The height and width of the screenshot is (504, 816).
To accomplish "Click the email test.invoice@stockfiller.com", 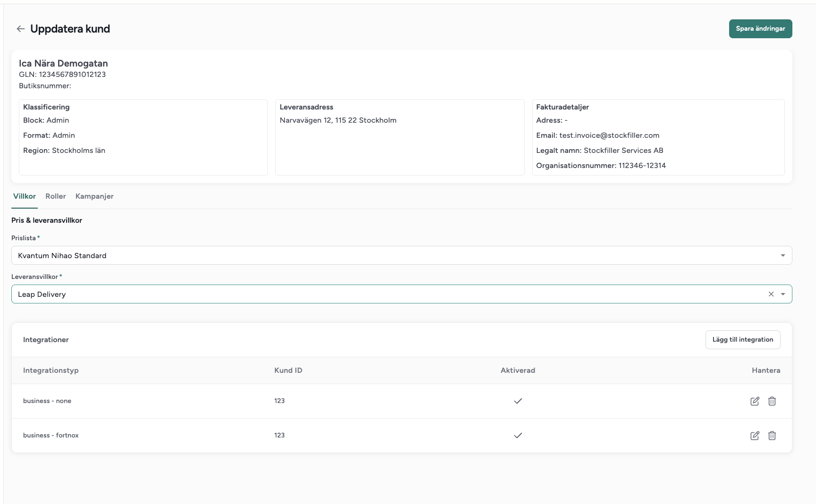I will coord(609,135).
